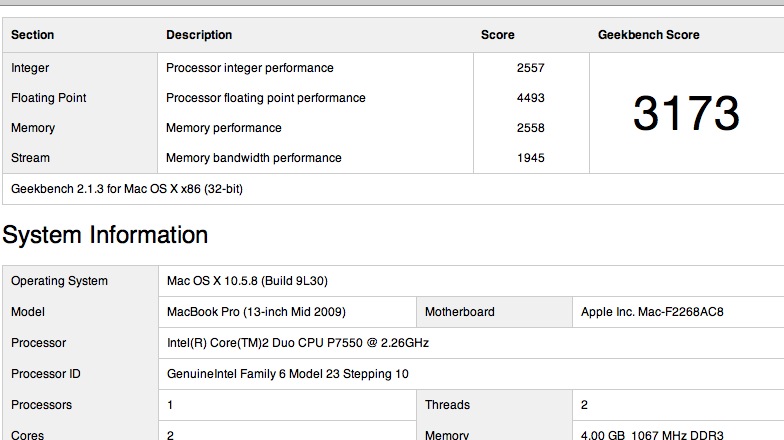Select the Floating Point score 4493
This screenshot has height=440, width=784.
pos(530,98)
